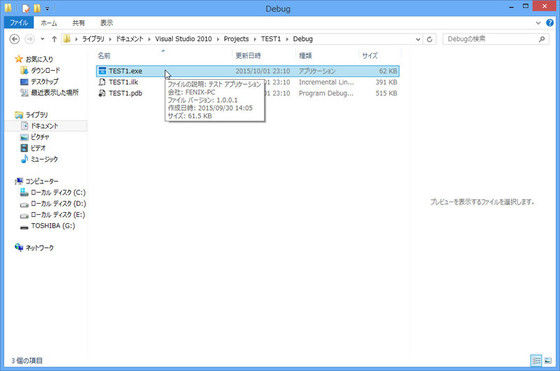
Task: Click ライブラリ in navigation pane
Action: coord(37,115)
